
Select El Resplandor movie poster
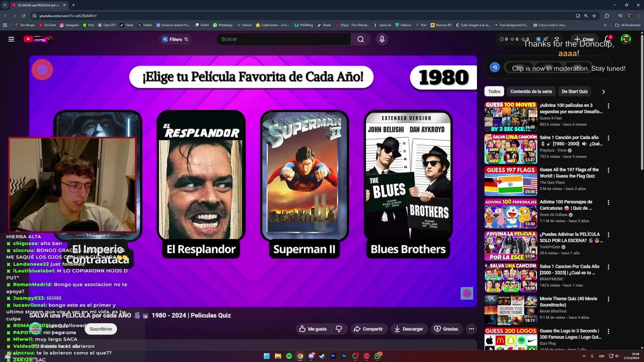[x=201, y=175]
